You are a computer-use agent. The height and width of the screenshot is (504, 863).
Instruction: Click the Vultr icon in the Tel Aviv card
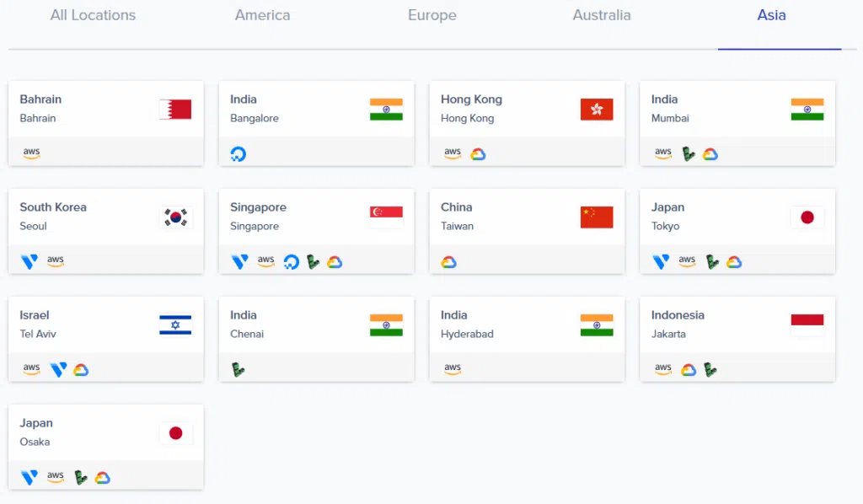[x=58, y=369]
